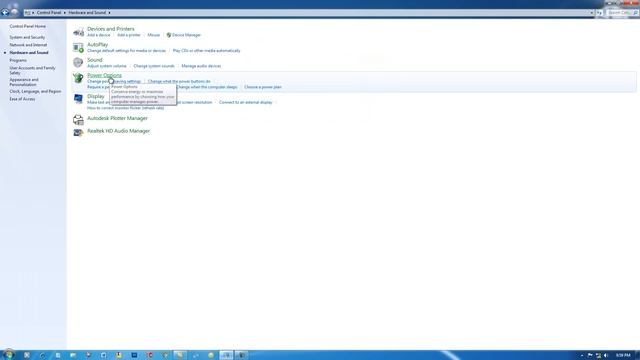Screen dimensions: 640x360
Task: Open Ease of Access category
Action: pyautogui.click(x=22, y=99)
